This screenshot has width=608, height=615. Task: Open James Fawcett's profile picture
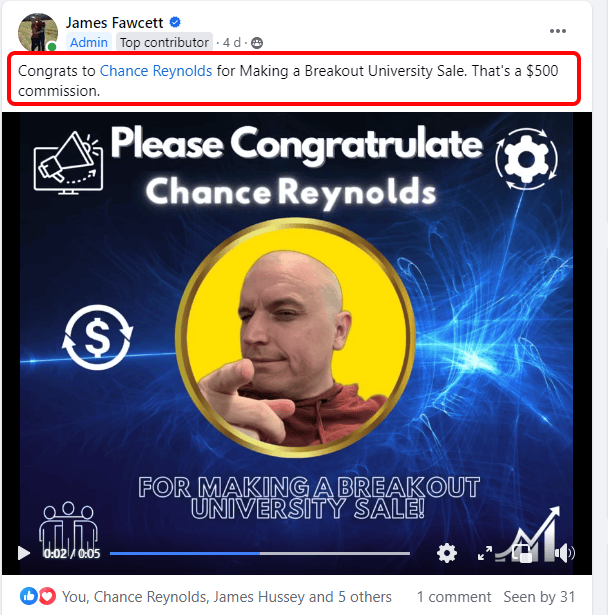tap(38, 32)
